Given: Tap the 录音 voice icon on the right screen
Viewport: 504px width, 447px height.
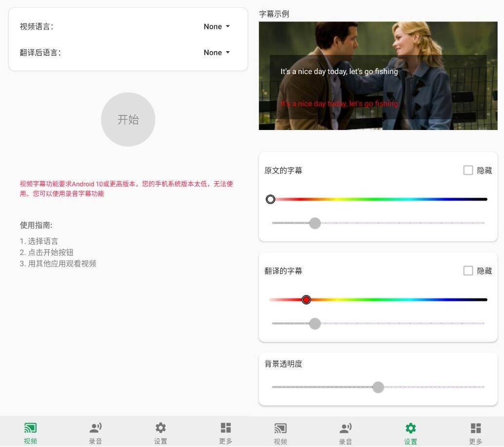Looking at the screenshot, I should (x=346, y=428).
